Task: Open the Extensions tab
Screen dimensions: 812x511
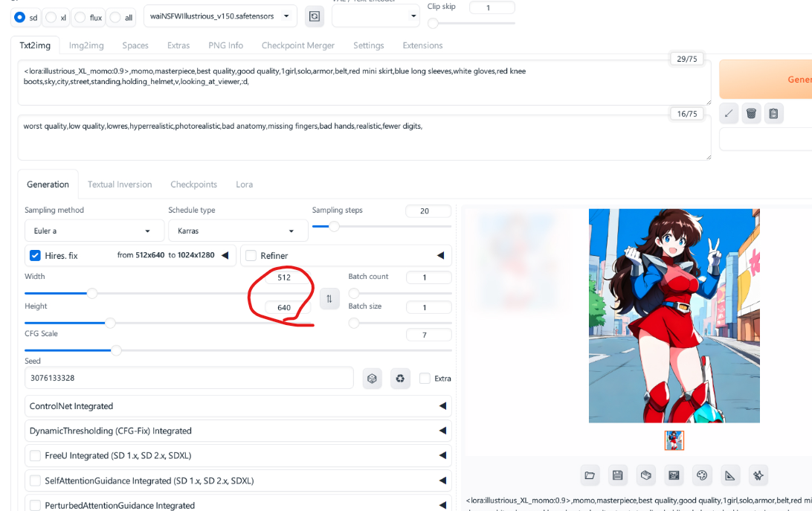Action: (x=422, y=45)
